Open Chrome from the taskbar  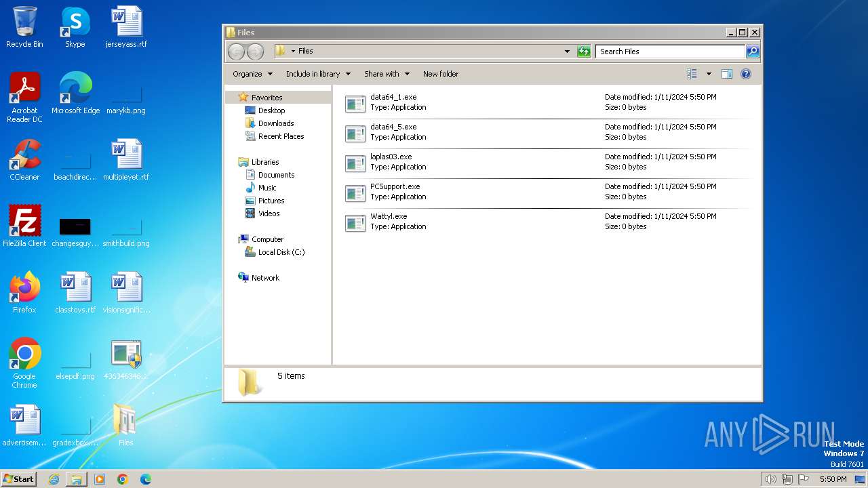point(123,479)
